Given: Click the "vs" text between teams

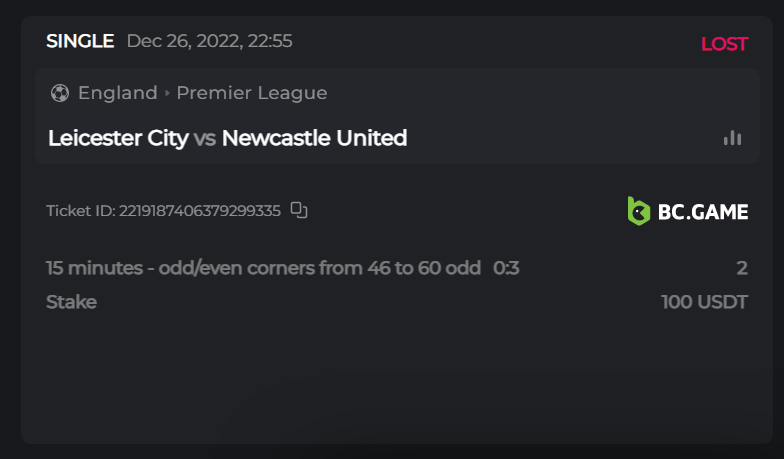Looking at the screenshot, I should coord(205,138).
